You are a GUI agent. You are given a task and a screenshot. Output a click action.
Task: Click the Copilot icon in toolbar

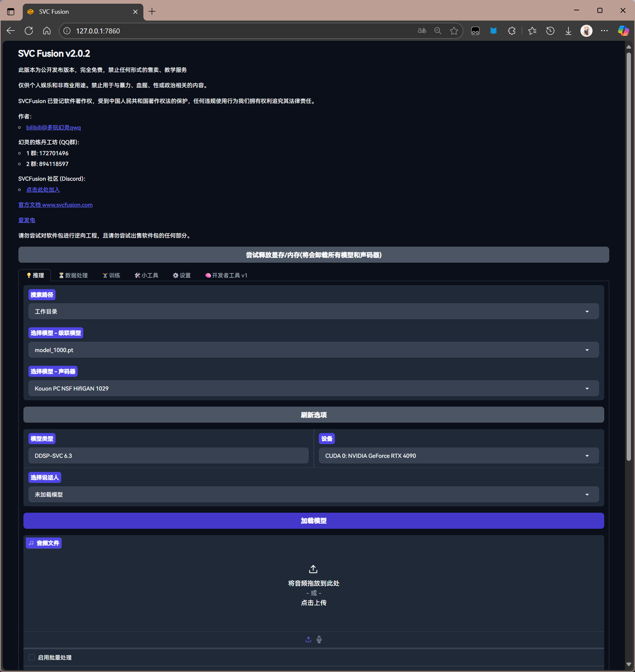[x=623, y=31]
